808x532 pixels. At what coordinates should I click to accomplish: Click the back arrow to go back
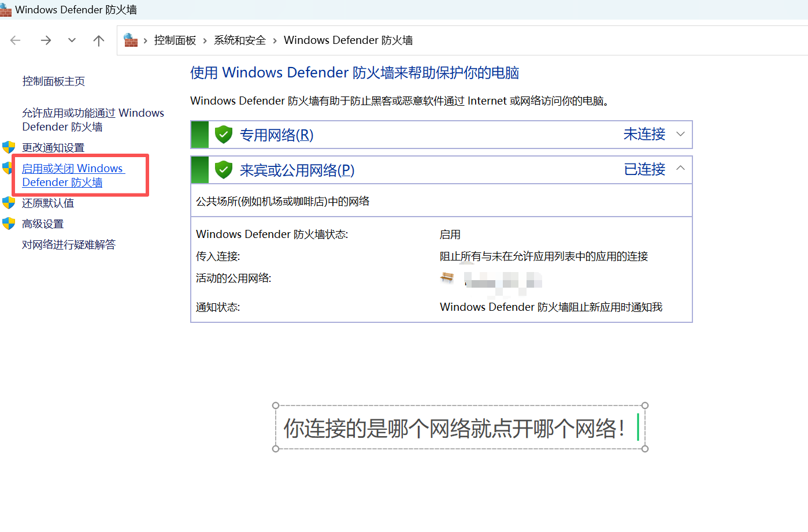[x=15, y=40]
